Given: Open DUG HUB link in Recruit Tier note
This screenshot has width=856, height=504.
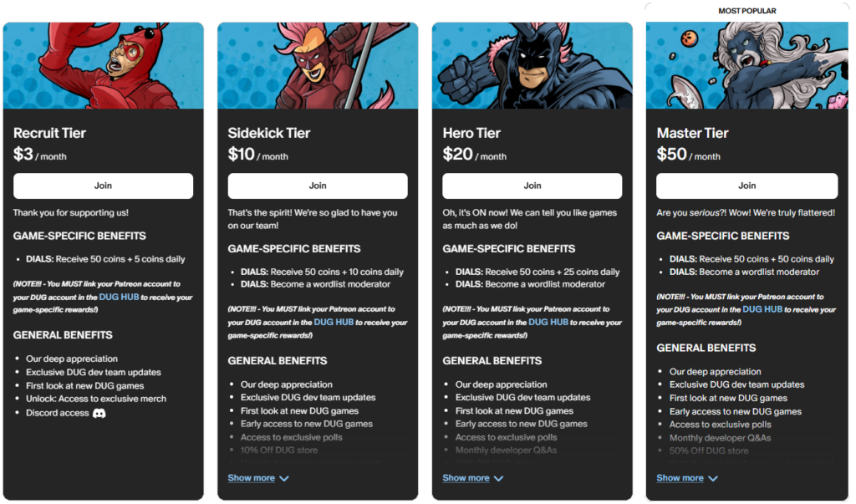Looking at the screenshot, I should [x=119, y=297].
